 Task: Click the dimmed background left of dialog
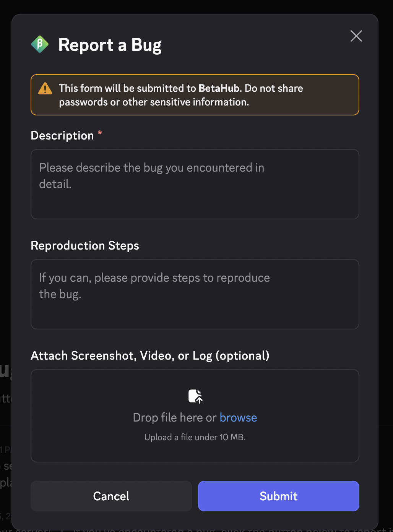tap(5, 229)
